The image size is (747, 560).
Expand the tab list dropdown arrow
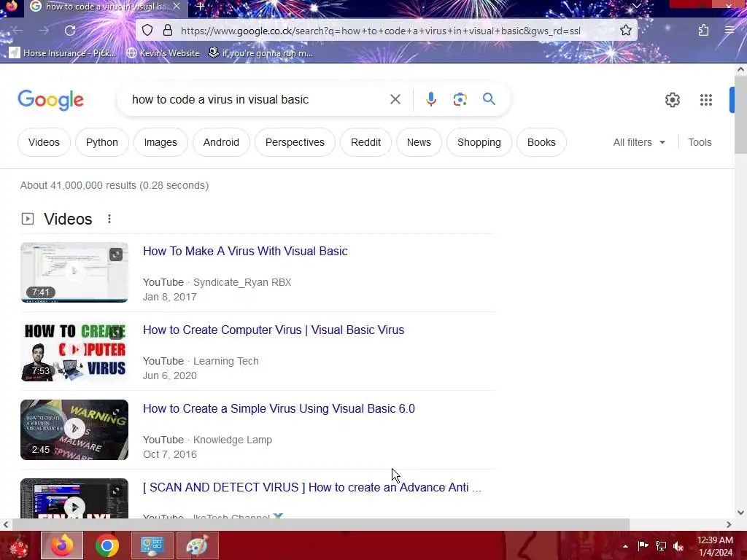tap(636, 6)
